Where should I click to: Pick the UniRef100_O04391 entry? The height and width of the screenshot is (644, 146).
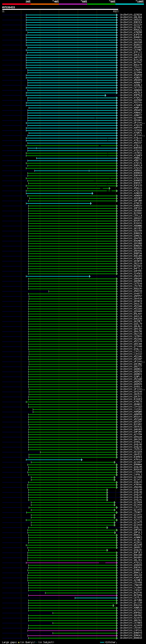click(131, 40)
